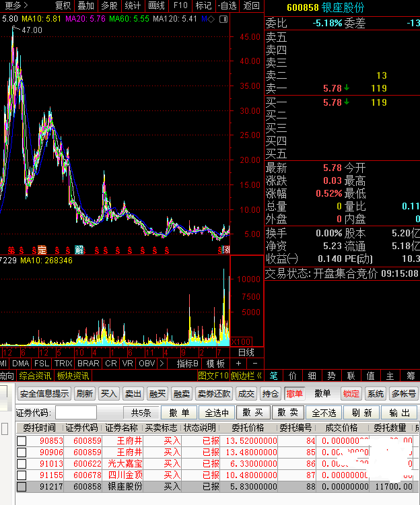This screenshot has width=420, height=505.
Task: Check the 光大嘉宝 order checkbox
Action: coord(22,464)
